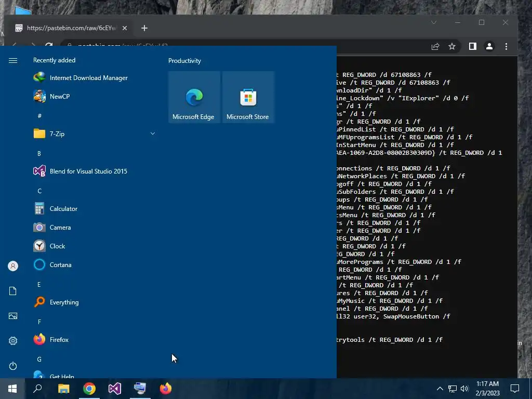The image size is (532, 399).
Task: Click the Windows Start button
Action: pyautogui.click(x=12, y=389)
